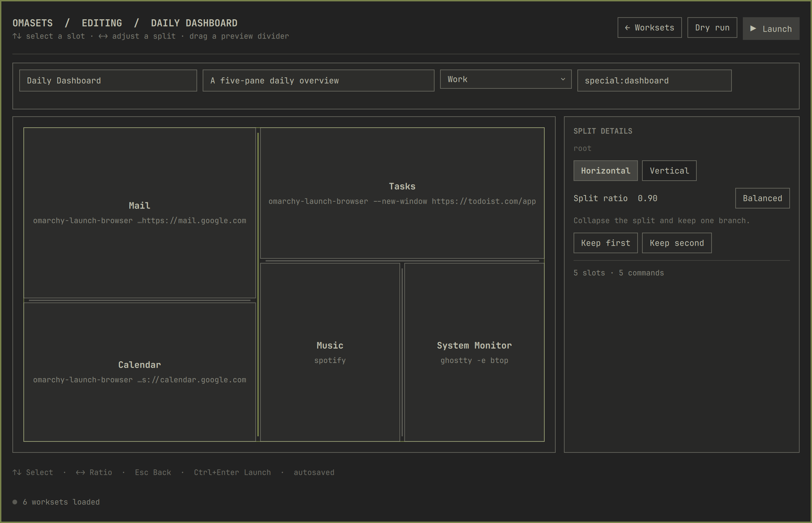
Task: Collapse split with Keep second
Action: [676, 243]
